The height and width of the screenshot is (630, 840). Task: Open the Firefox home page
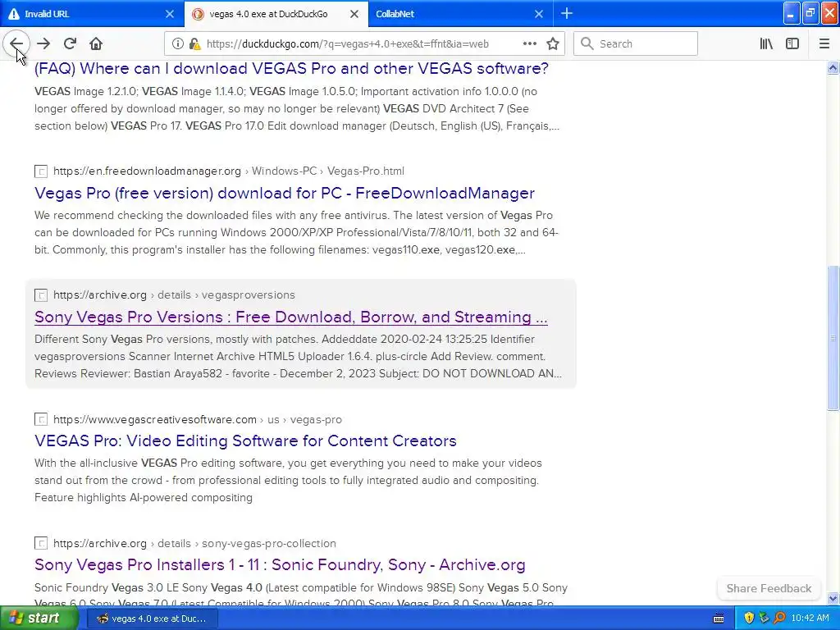(96, 43)
